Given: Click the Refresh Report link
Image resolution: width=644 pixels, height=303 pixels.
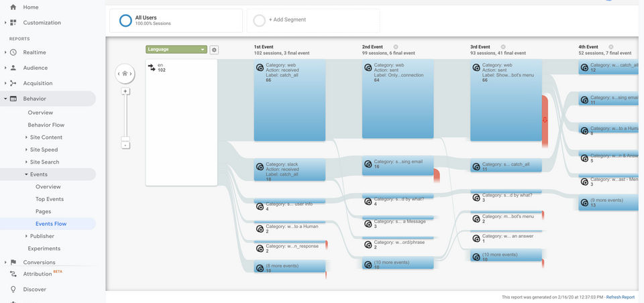Looking at the screenshot, I should tap(620, 297).
